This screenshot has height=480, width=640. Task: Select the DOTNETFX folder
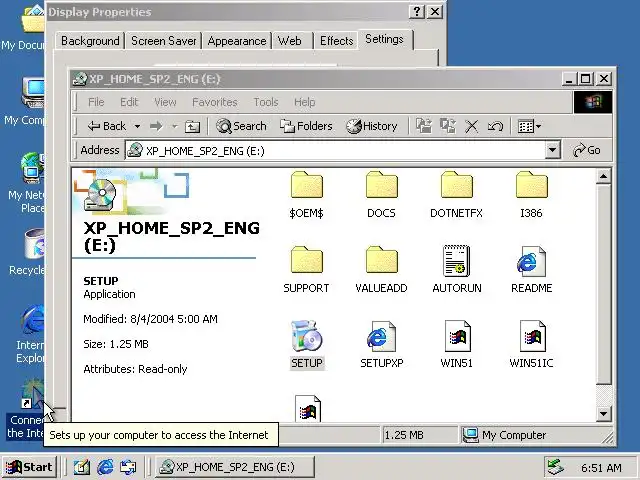coord(456,185)
